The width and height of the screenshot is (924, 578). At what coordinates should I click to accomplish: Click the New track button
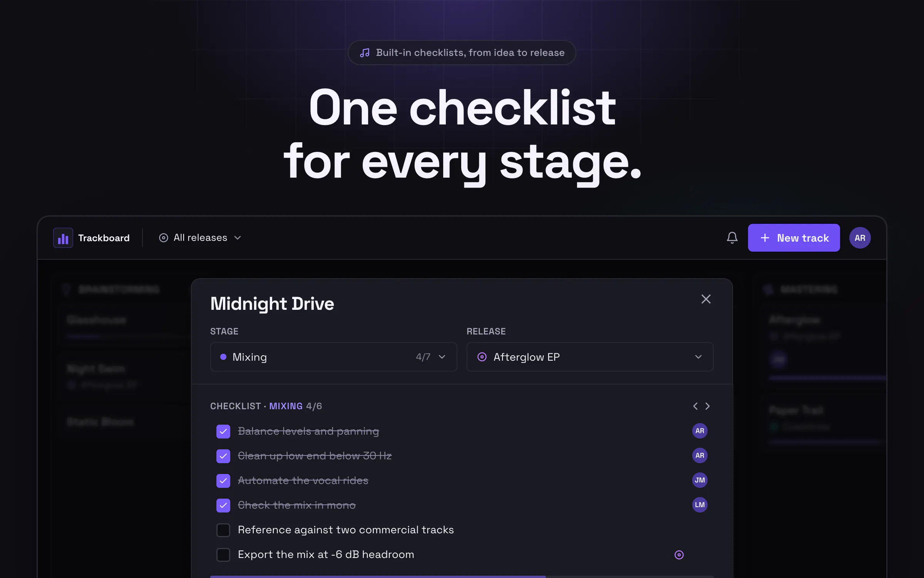pos(793,238)
